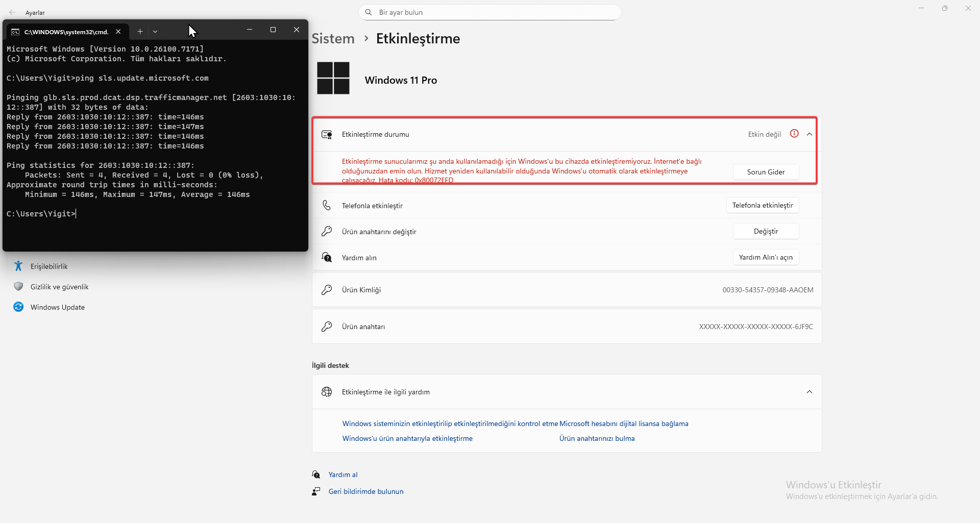Click key icon beside Ürün anahtarını değiştir
Viewport: 980px width, 523px height.
coord(327,232)
